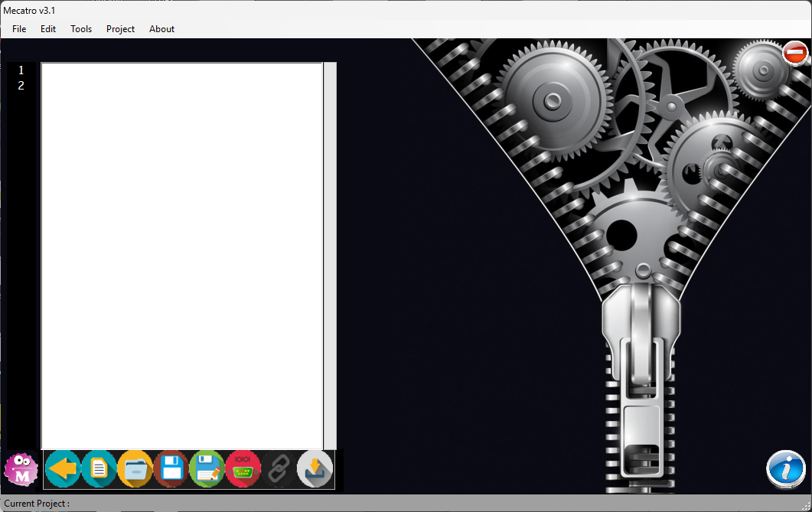This screenshot has height=512, width=812.
Task: Open the Project menu
Action: pos(120,29)
